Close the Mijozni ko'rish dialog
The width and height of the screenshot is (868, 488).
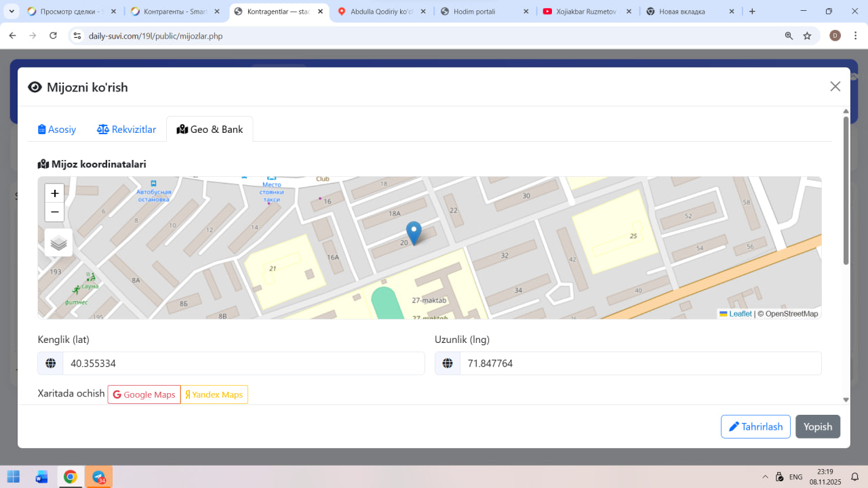click(x=835, y=86)
